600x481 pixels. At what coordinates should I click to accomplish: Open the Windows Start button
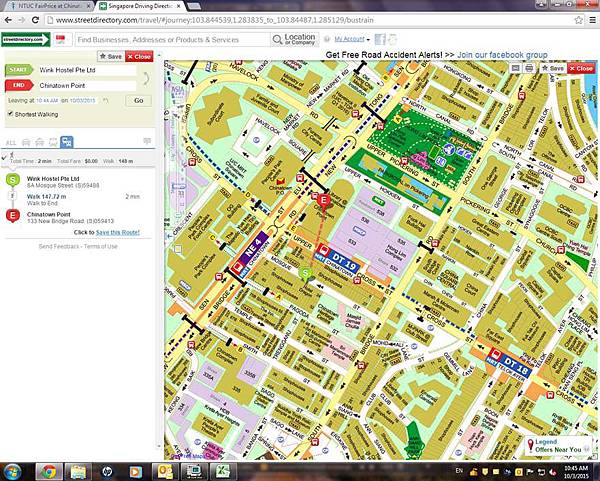12,471
